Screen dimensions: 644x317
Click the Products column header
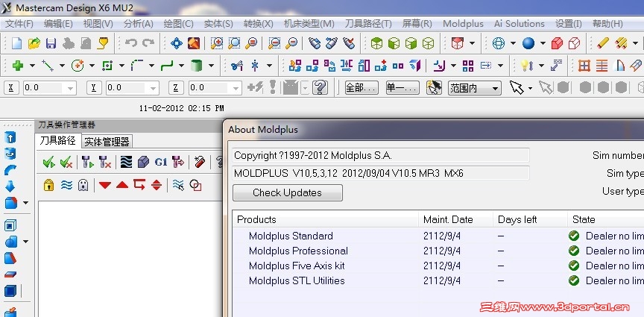pyautogui.click(x=326, y=219)
